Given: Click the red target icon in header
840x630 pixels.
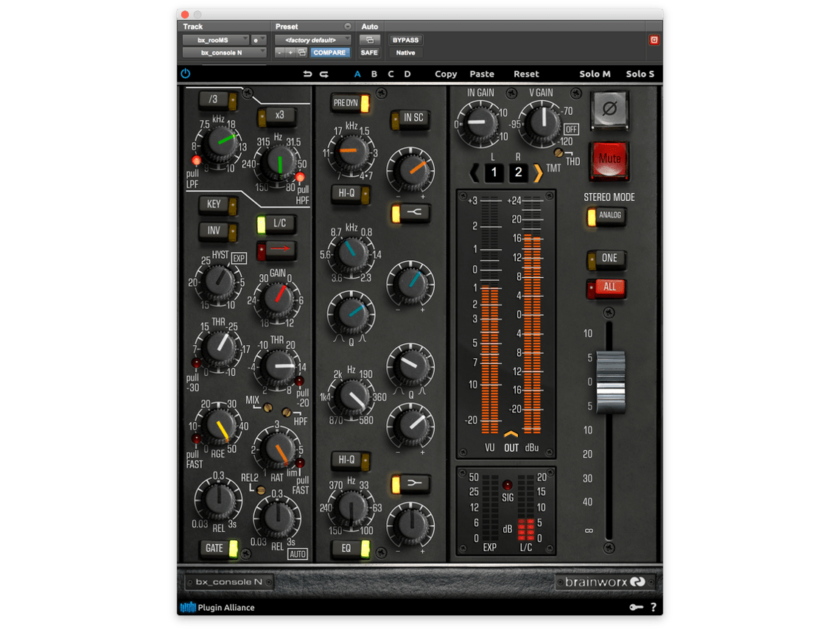Looking at the screenshot, I should point(654,41).
